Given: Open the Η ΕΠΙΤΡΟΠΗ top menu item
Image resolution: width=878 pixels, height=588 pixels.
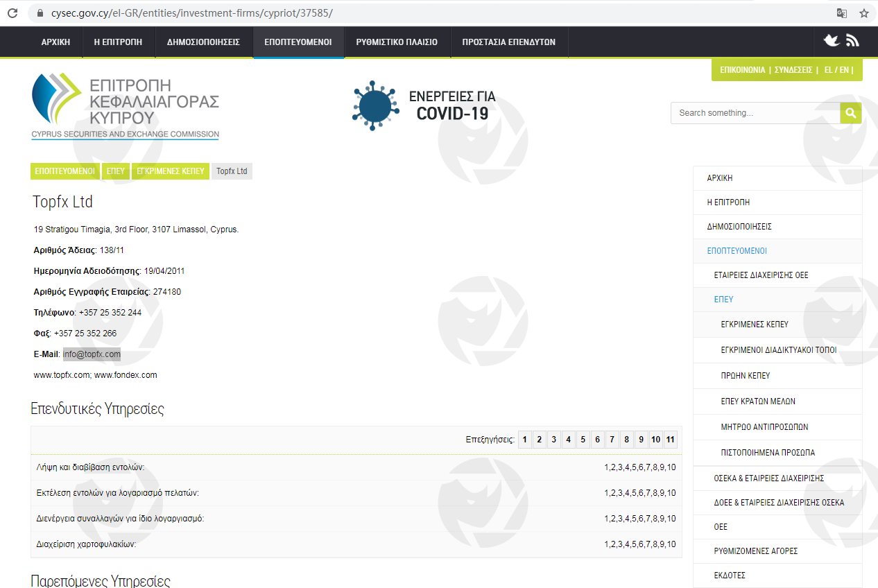Looking at the screenshot, I should [x=118, y=42].
